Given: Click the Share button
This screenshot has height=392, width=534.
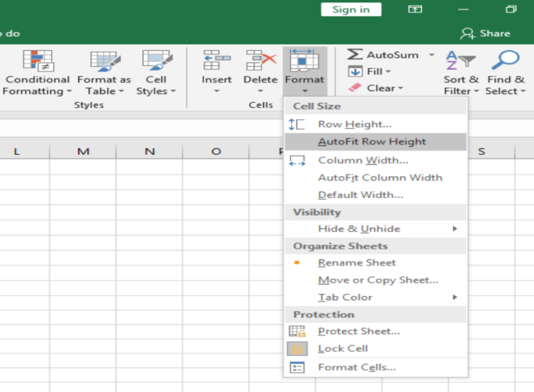Looking at the screenshot, I should 485,33.
